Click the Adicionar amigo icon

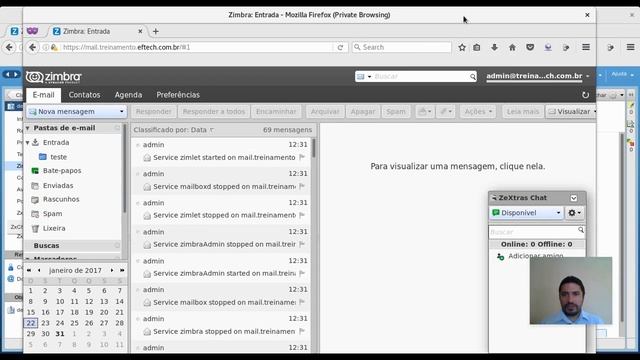coord(500,256)
